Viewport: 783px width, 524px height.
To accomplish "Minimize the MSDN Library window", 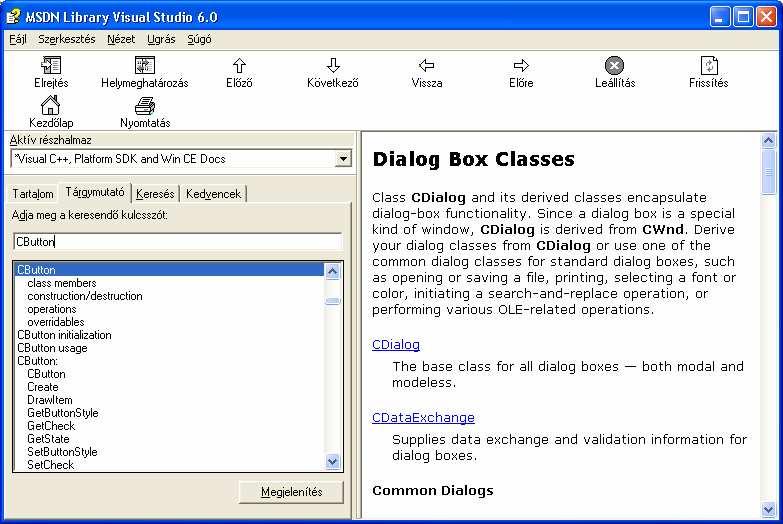I will (720, 17).
